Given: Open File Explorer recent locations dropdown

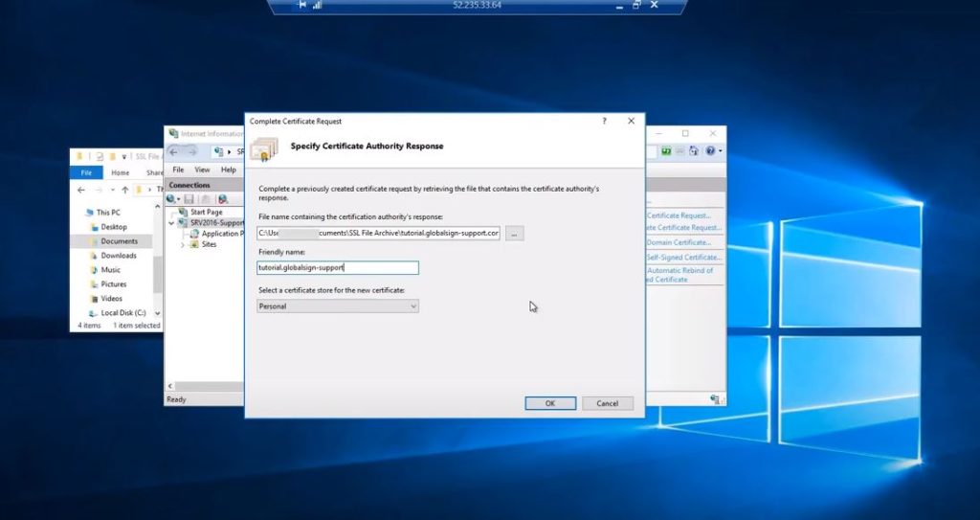Looking at the screenshot, I should (113, 190).
